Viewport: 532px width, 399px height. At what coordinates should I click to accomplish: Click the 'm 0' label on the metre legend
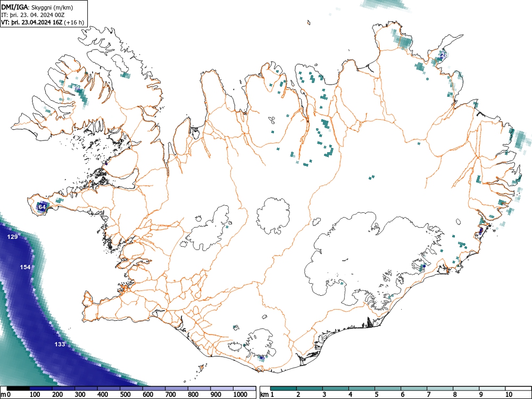[x=5, y=395]
